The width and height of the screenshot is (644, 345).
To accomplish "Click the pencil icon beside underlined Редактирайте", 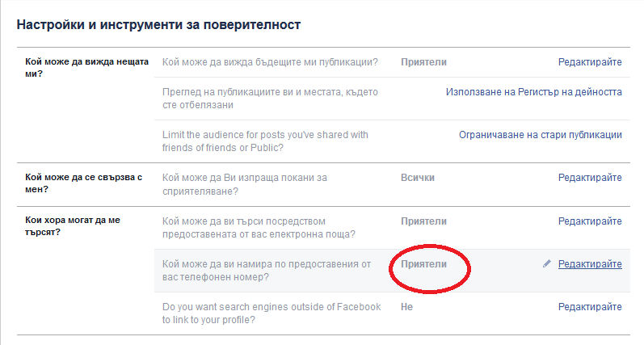I will point(547,263).
